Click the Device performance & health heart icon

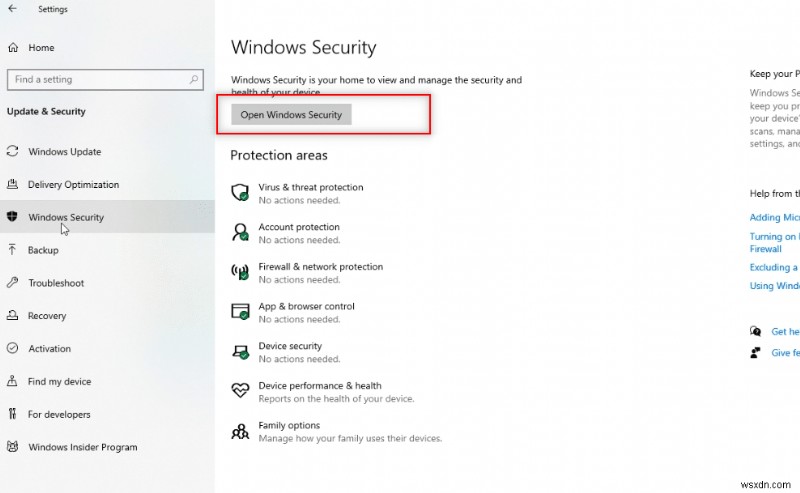240,391
